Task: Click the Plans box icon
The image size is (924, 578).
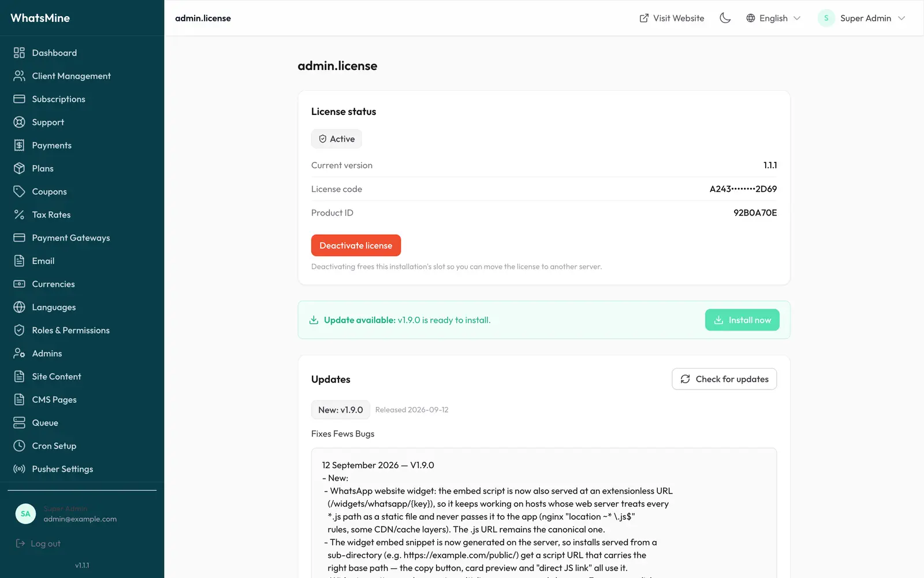Action: 19,168
